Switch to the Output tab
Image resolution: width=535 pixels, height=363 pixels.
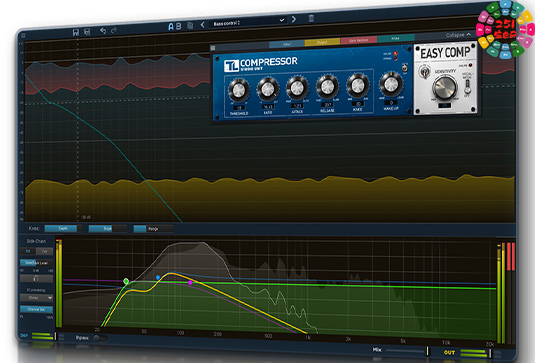pyautogui.click(x=322, y=42)
